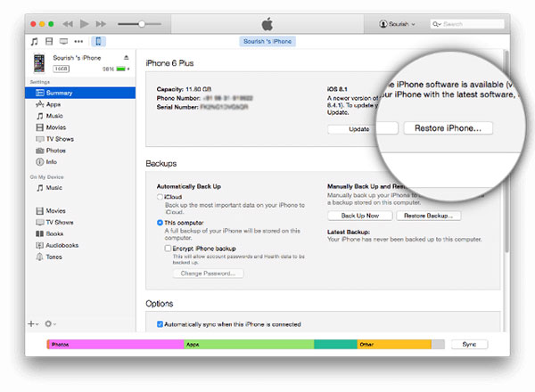Open Movies under On My Device
535x392 pixels.
[80, 211]
